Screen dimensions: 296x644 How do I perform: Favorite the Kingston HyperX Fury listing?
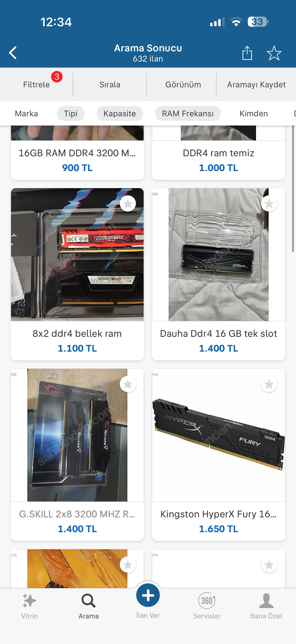click(x=269, y=384)
